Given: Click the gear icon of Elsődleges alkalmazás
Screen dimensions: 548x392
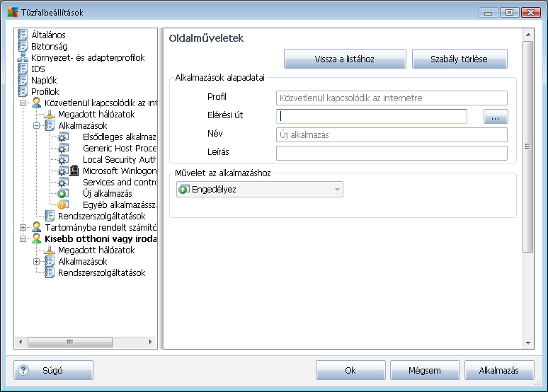Looking at the screenshot, I should (63, 137).
